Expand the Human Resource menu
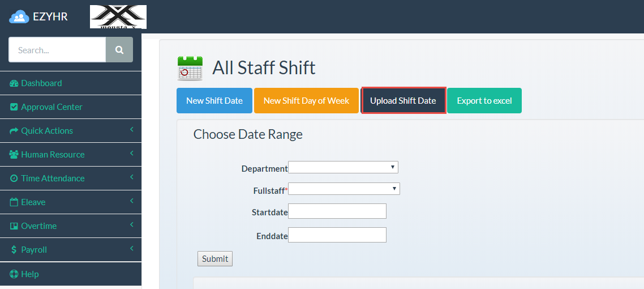 [53, 155]
